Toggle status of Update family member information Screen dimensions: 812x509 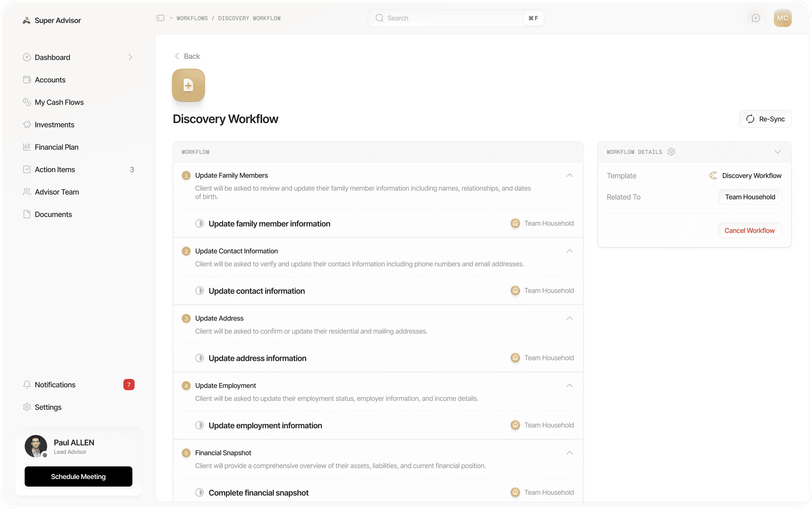coord(200,224)
